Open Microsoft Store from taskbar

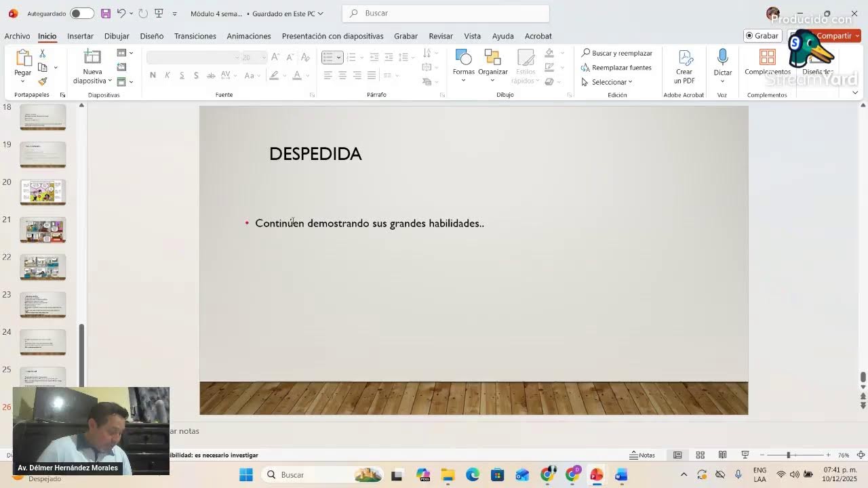click(x=498, y=474)
